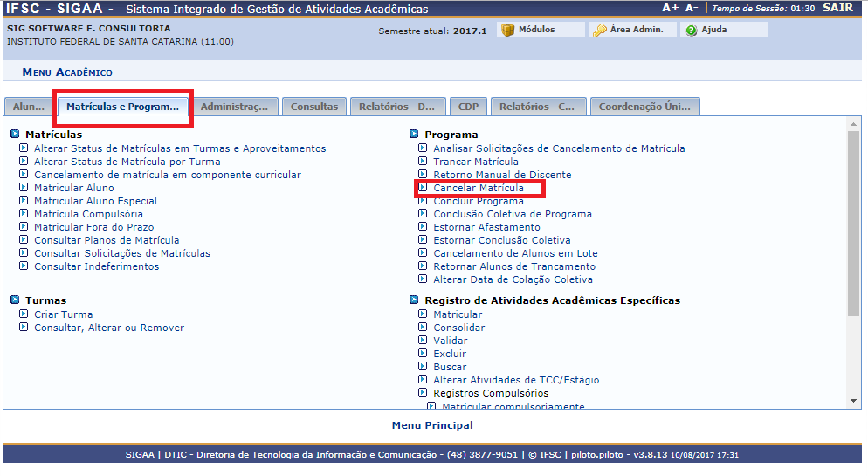Increase font size with A+ icon
The width and height of the screenshot is (868, 476).
[x=670, y=8]
